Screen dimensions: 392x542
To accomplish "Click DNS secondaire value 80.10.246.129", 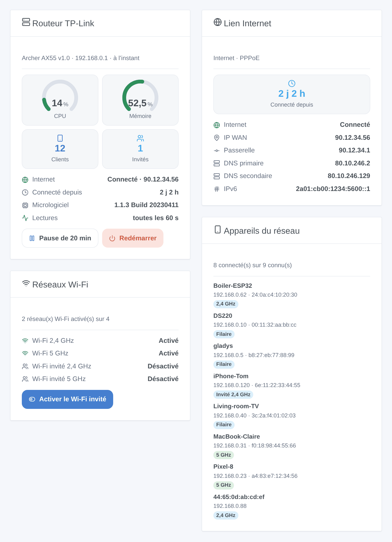I will coord(349,176).
